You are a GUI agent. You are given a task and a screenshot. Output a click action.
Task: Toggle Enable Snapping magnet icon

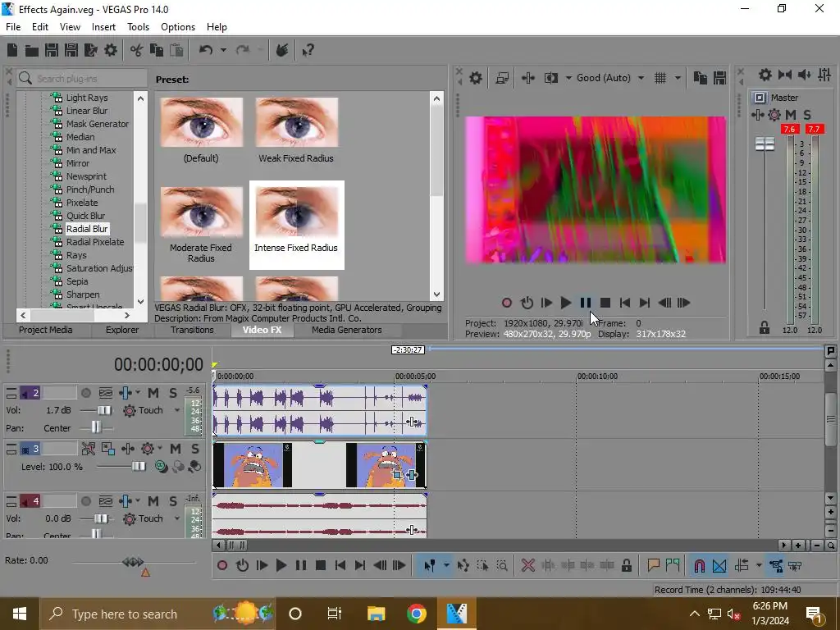[699, 565]
